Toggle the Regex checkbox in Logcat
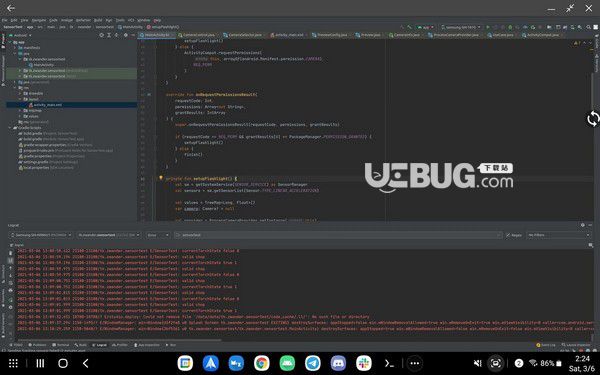This screenshot has width=600, height=375. 514,235
